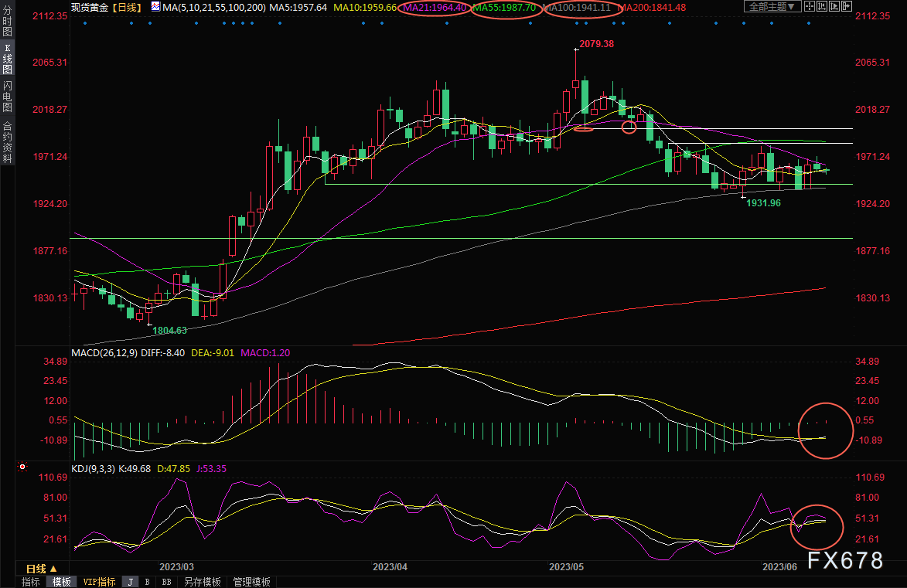Image resolution: width=907 pixels, height=588 pixels.
Task: Toggle the BB template button
Action: point(166,582)
